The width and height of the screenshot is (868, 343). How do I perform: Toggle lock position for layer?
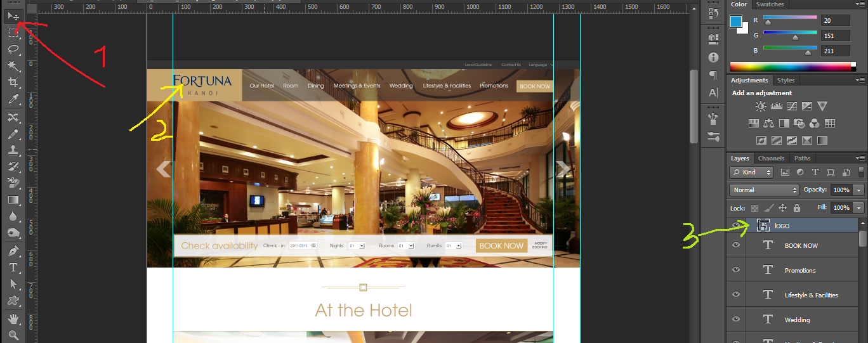(783, 208)
